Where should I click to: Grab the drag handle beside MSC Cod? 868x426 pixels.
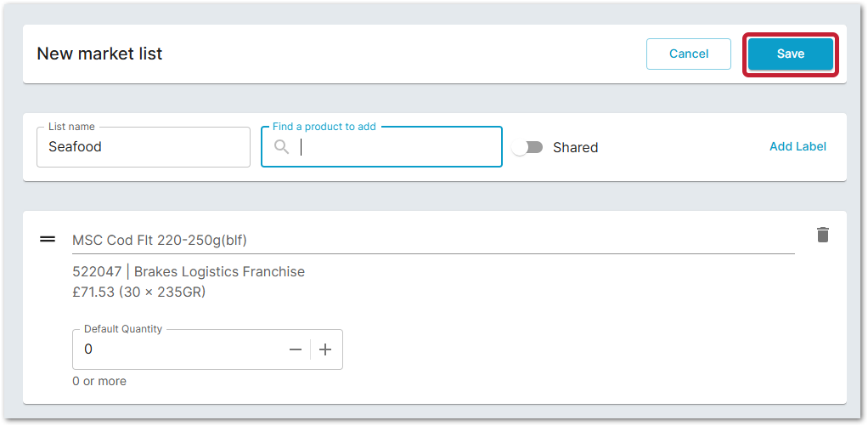[48, 239]
